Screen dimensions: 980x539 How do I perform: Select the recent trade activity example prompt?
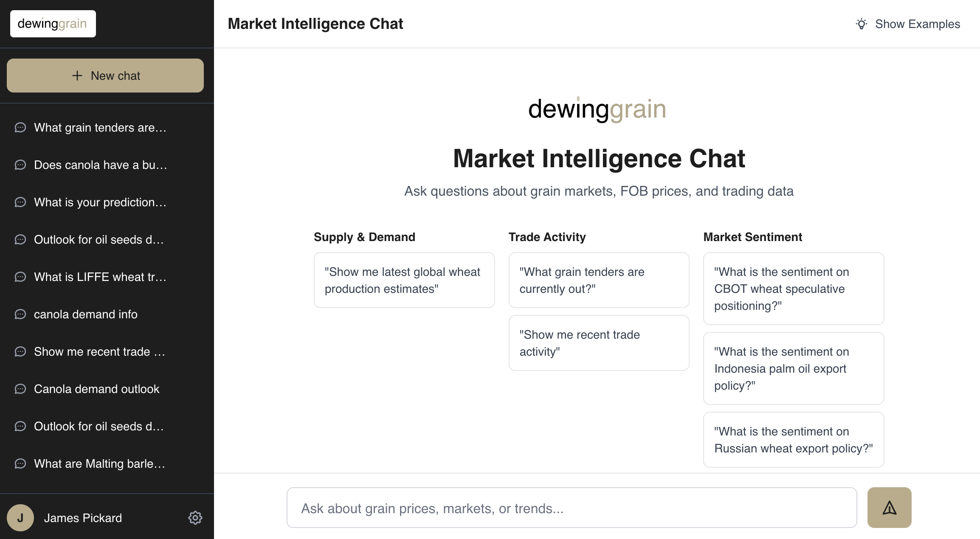(x=598, y=343)
